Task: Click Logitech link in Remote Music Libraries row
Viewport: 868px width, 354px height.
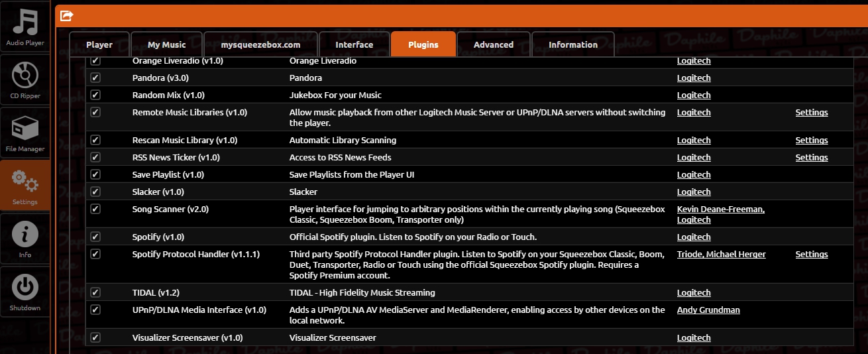Action: 694,113
